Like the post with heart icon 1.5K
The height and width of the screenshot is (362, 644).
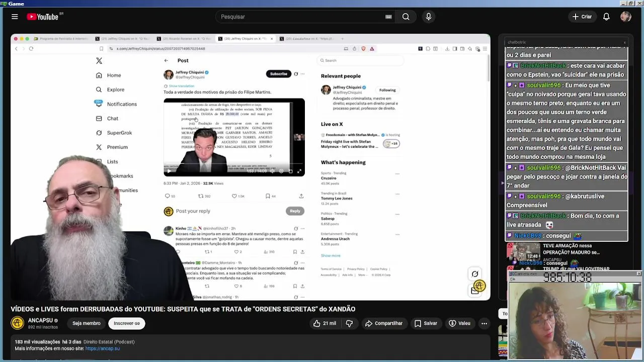(238, 196)
